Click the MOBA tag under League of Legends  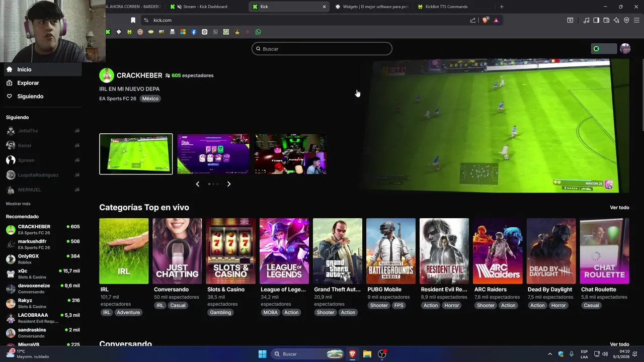(x=271, y=312)
